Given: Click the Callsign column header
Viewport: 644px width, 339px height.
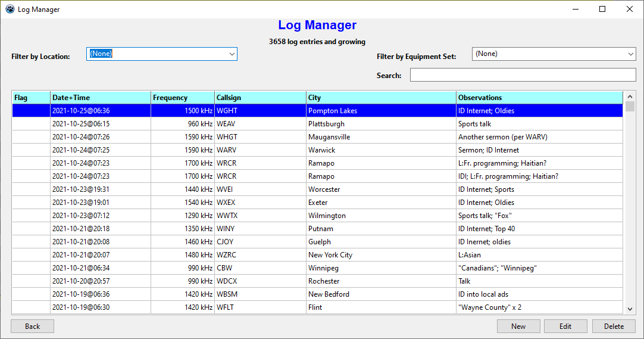Looking at the screenshot, I should click(260, 98).
